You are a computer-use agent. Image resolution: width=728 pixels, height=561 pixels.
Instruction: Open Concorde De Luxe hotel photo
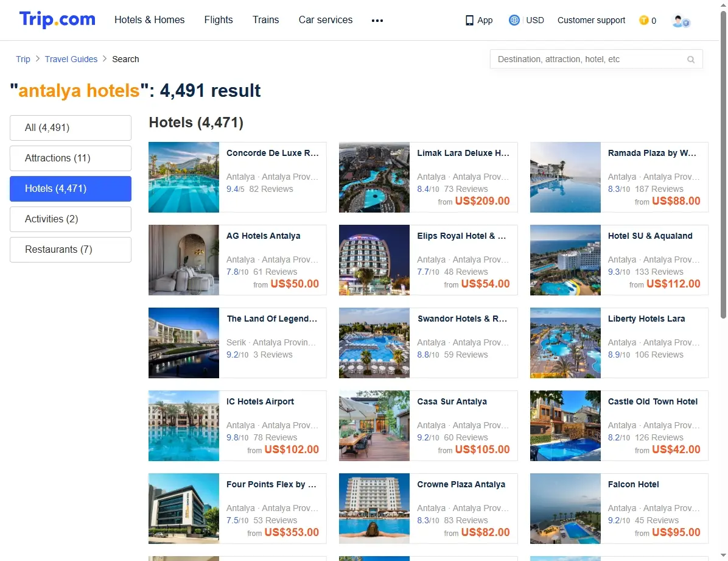point(184,177)
